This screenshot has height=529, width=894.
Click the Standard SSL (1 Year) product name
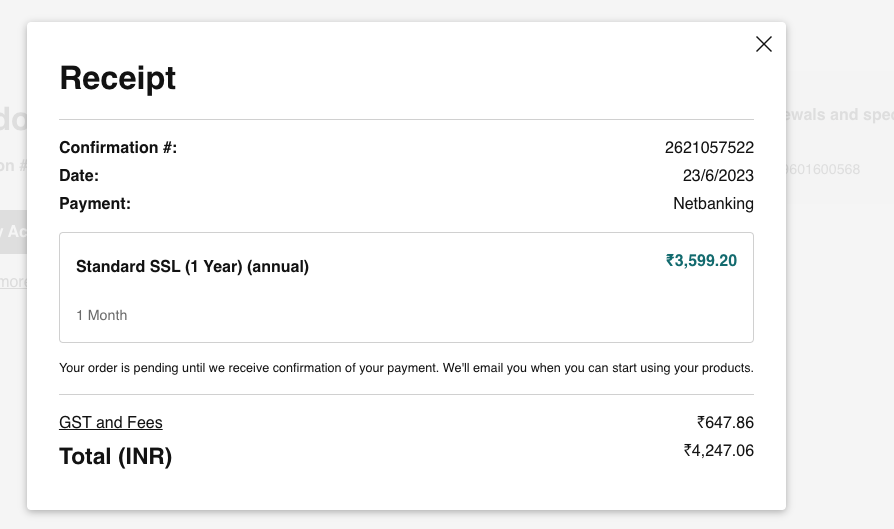pos(192,267)
